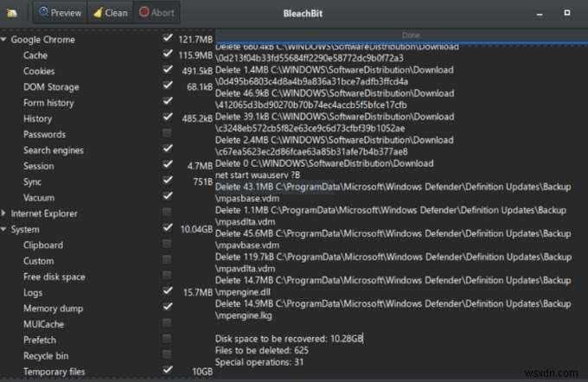Uncheck the DOM Storage checkbox

click(x=167, y=85)
